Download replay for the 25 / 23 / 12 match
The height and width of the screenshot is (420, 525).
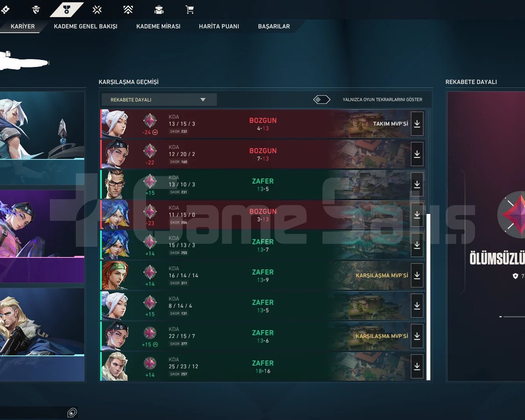pos(417,367)
